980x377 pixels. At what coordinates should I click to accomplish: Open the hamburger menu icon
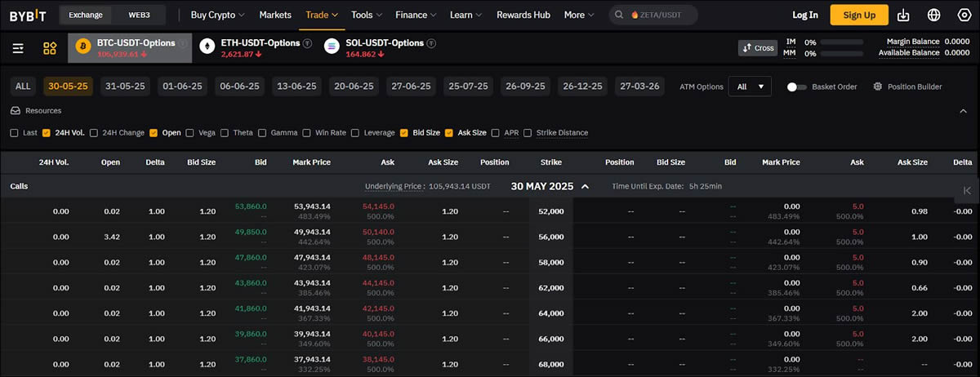18,48
